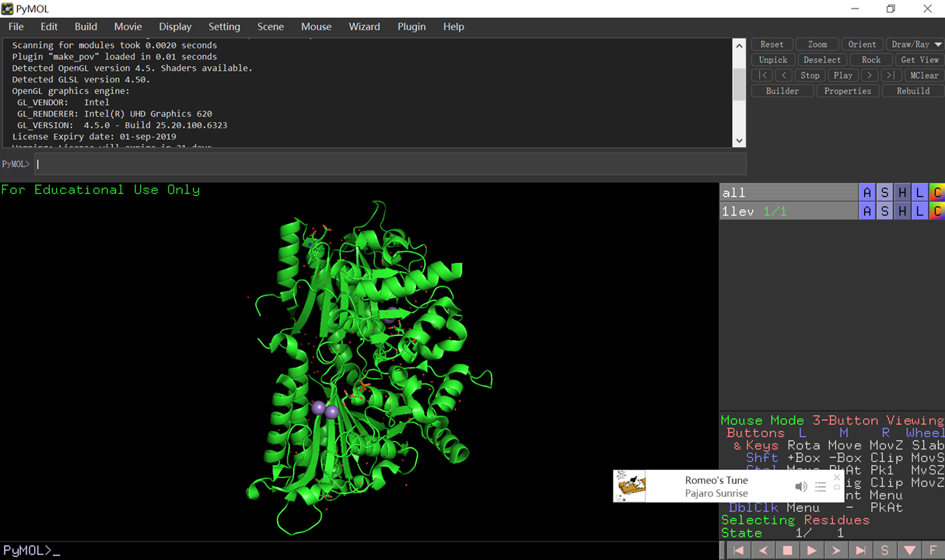Toggle fullscreen with F icon

click(x=933, y=551)
